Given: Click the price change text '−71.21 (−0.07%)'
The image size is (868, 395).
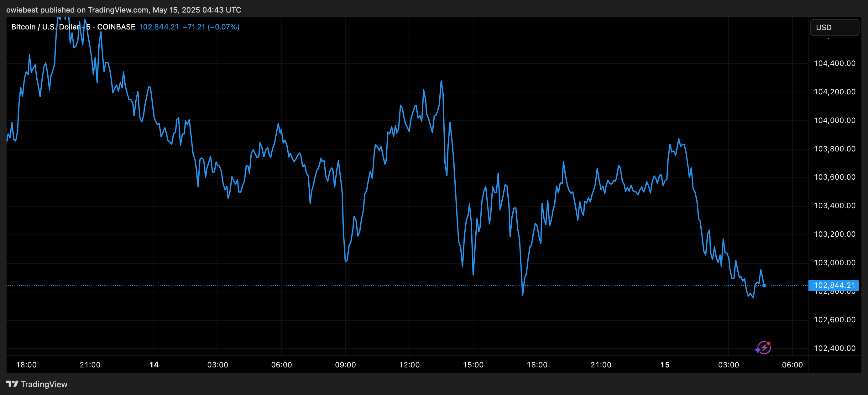Looking at the screenshot, I should click(213, 27).
